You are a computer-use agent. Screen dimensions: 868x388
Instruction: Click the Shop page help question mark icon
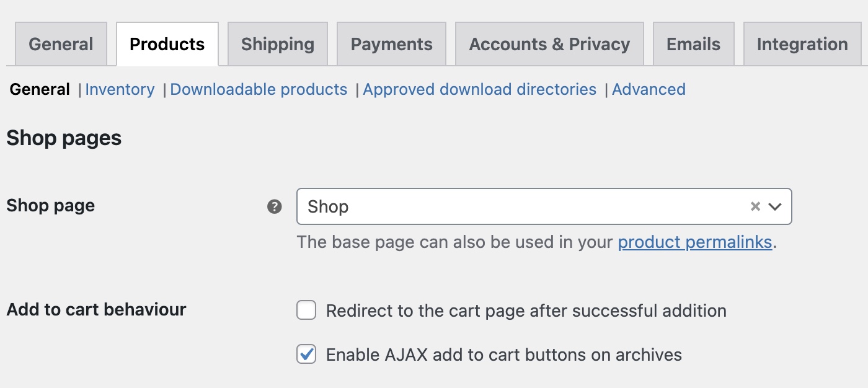pyautogui.click(x=275, y=206)
